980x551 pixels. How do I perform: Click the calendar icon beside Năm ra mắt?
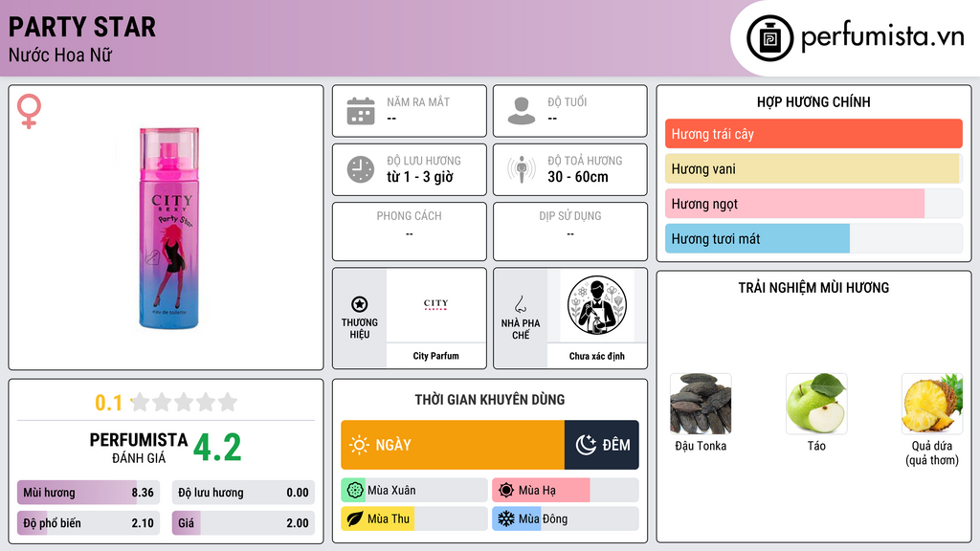point(361,111)
